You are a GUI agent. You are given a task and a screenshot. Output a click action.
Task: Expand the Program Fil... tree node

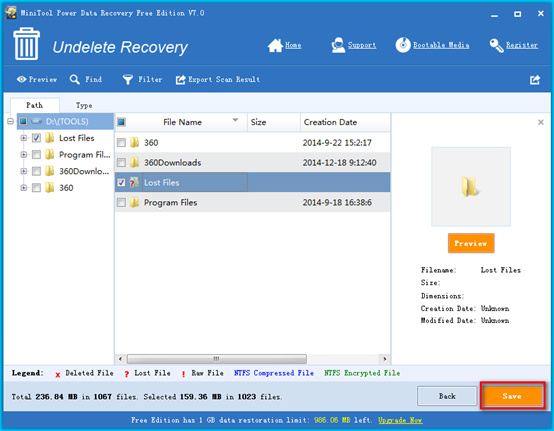[23, 154]
